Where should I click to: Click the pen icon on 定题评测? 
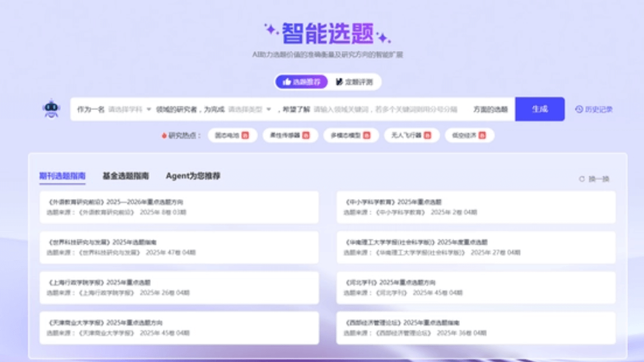point(341,82)
